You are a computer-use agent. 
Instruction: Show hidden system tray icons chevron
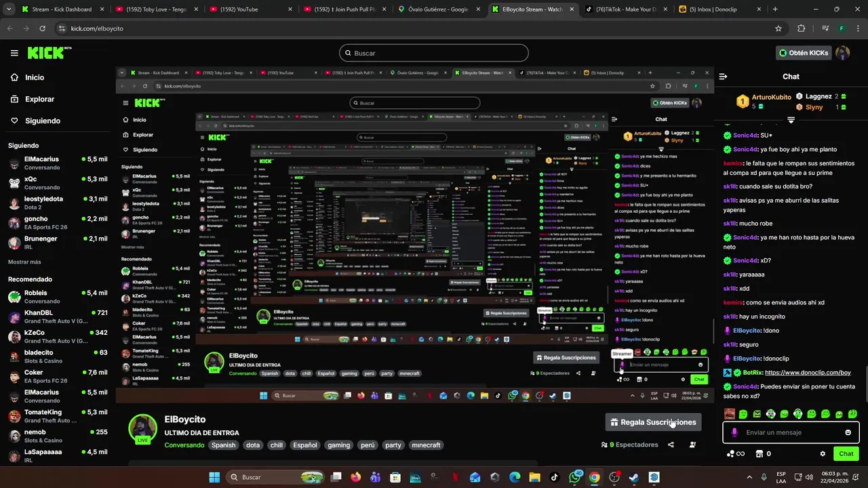tap(749, 477)
